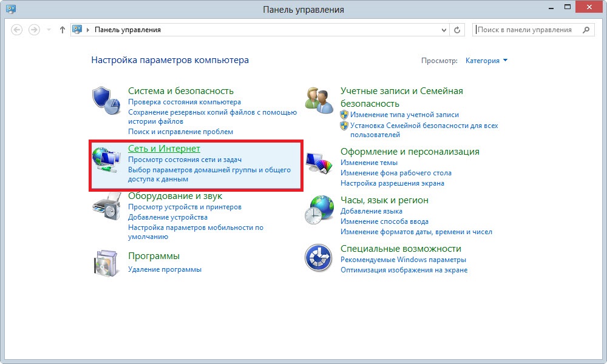Image resolution: width=607 pixels, height=364 pixels.
Task: Open Оформление и персонализация heading
Action: point(410,152)
